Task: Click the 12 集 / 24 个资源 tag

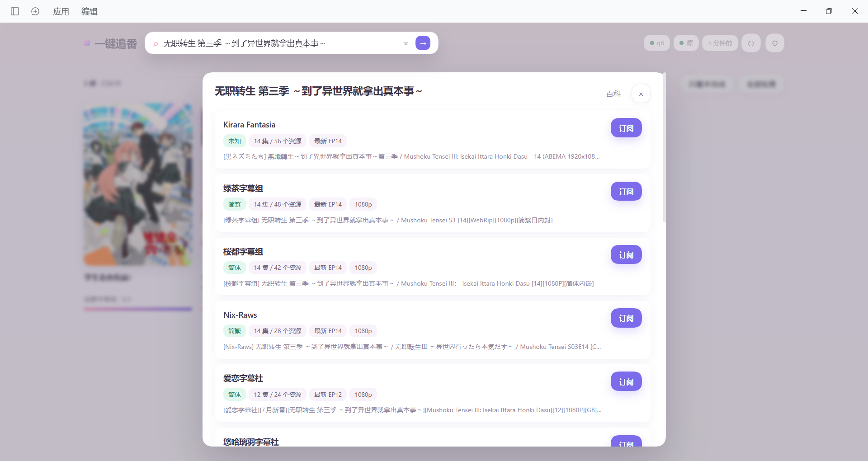Action: pos(278,395)
